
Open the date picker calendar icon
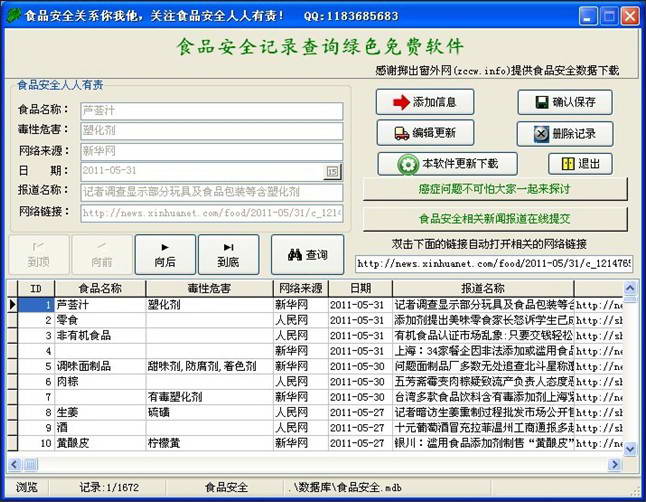[332, 171]
